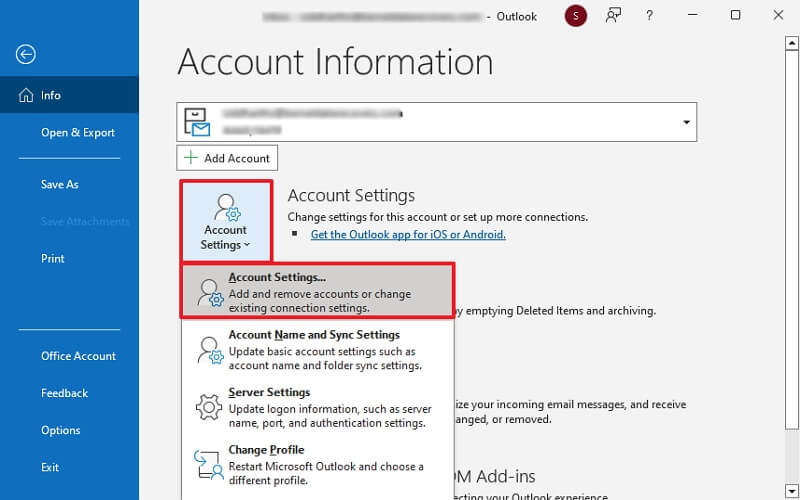Click the Add Account button
Viewport: 800px width, 500px height.
tap(227, 158)
